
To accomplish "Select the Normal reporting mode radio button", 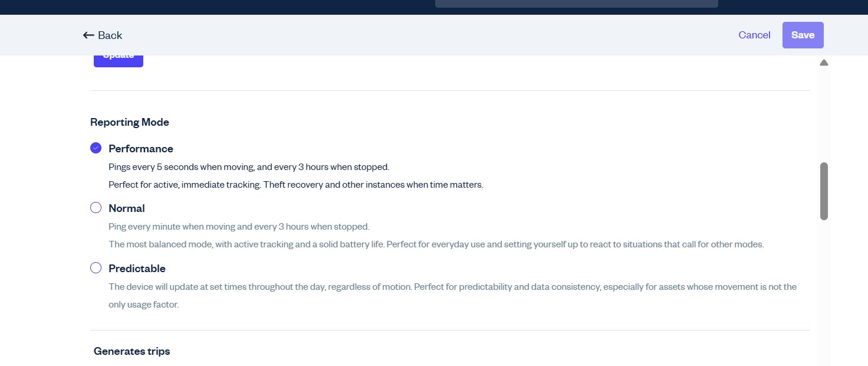I will pos(96,208).
